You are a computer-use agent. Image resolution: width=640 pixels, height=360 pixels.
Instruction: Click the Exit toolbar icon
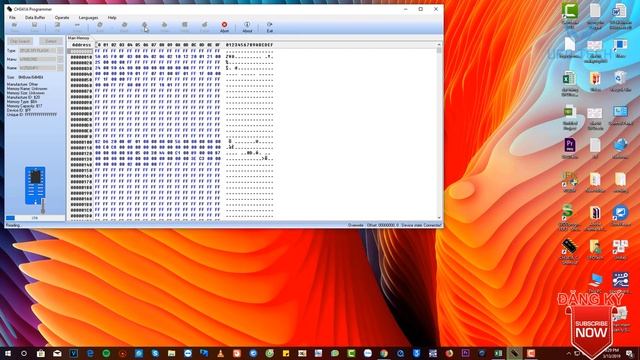pyautogui.click(x=269, y=27)
